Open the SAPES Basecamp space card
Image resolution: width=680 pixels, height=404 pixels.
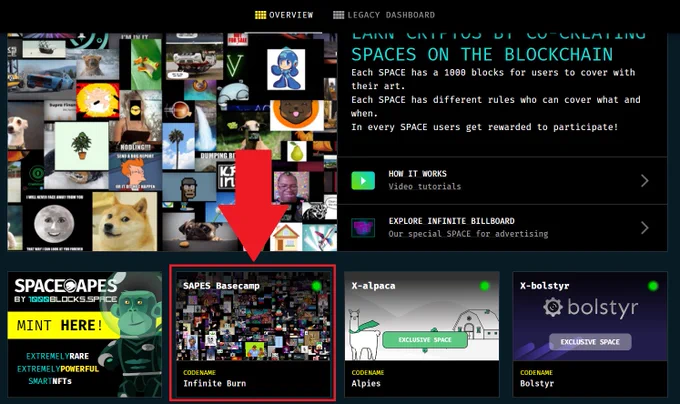tap(252, 333)
